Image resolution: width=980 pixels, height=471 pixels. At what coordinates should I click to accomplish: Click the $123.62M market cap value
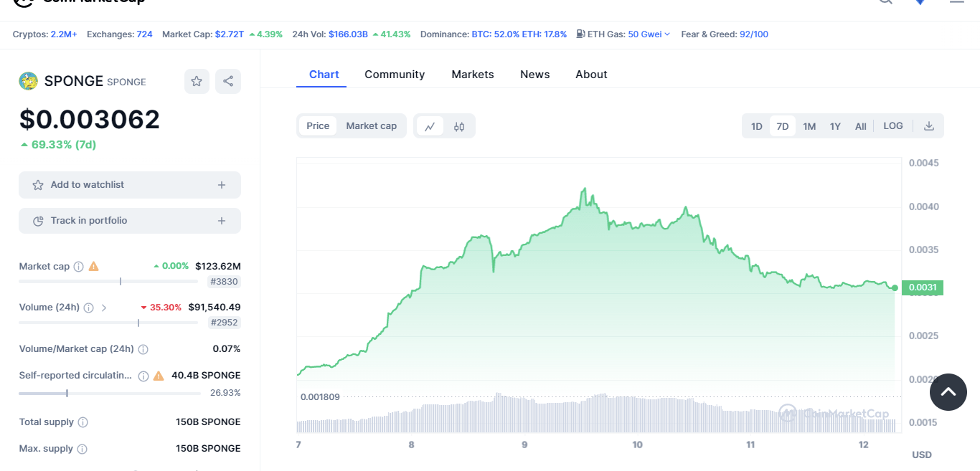[x=218, y=266]
